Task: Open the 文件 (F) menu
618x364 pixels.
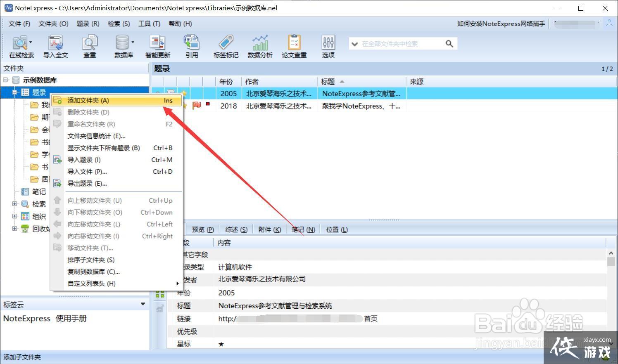Action: click(19, 24)
